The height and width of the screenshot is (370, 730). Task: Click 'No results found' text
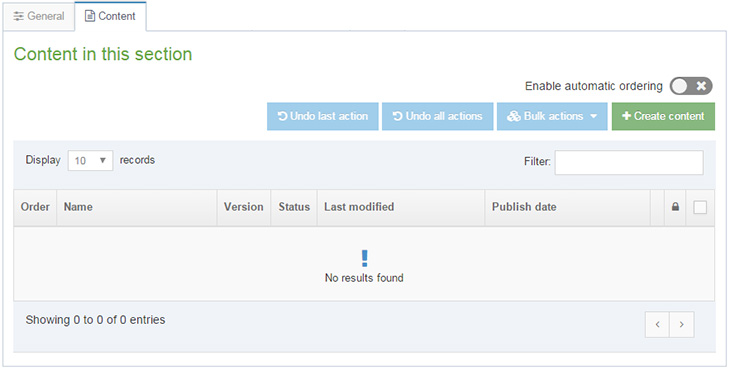[x=364, y=278]
